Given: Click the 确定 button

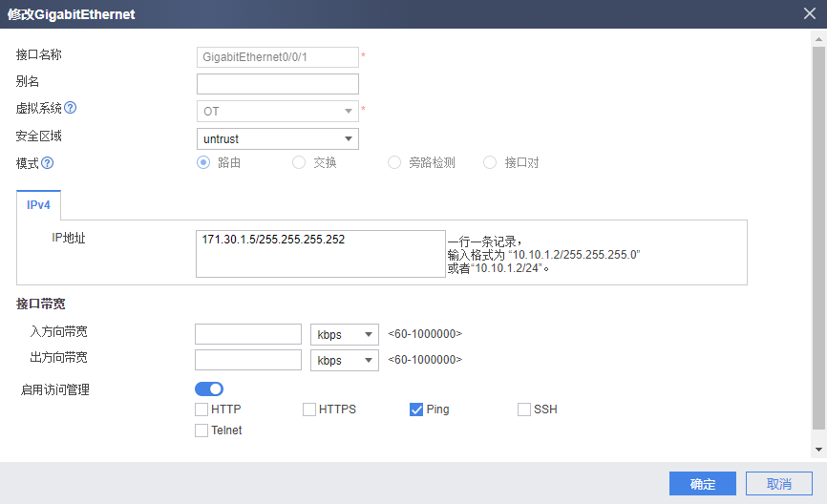Looking at the screenshot, I should pyautogui.click(x=703, y=484).
